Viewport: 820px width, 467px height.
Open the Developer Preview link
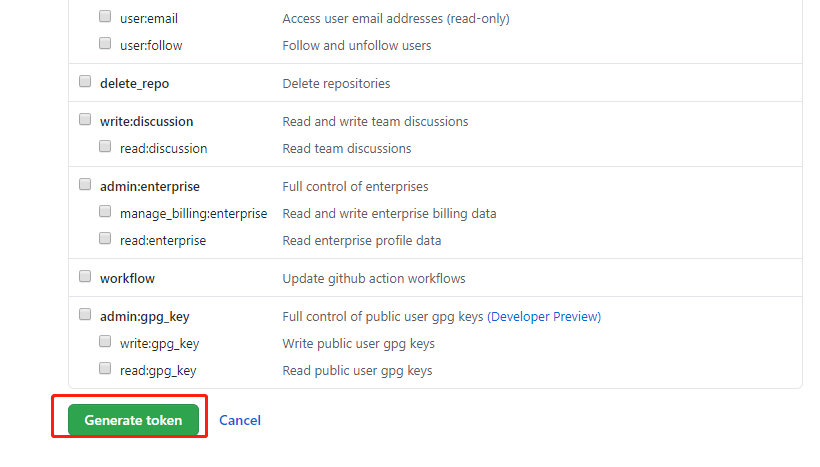(544, 316)
